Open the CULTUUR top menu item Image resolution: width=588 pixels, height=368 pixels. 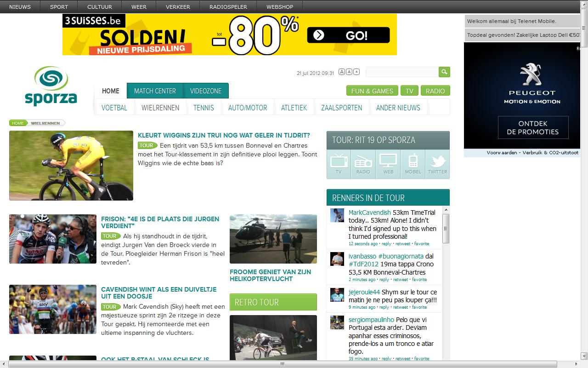(x=101, y=6)
